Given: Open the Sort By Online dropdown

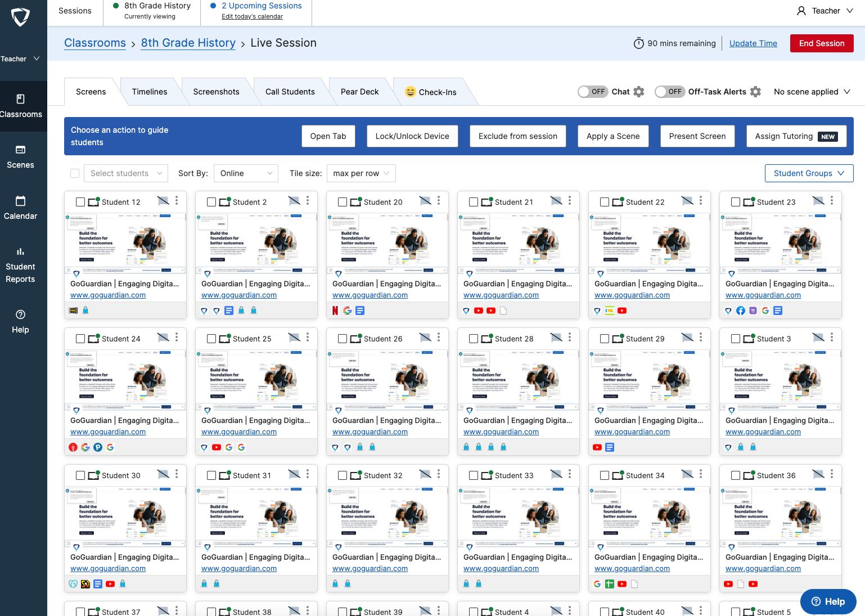Looking at the screenshot, I should click(246, 173).
